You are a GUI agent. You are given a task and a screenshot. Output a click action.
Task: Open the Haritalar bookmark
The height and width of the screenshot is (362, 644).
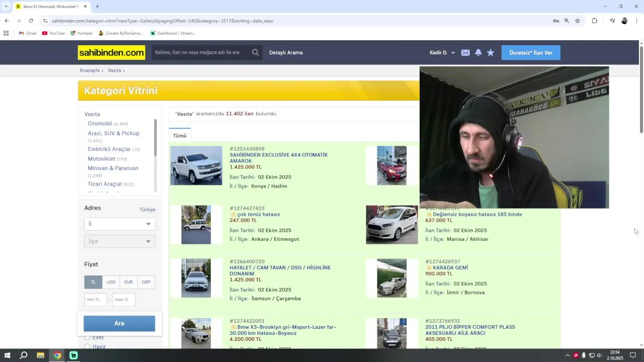coord(82,33)
